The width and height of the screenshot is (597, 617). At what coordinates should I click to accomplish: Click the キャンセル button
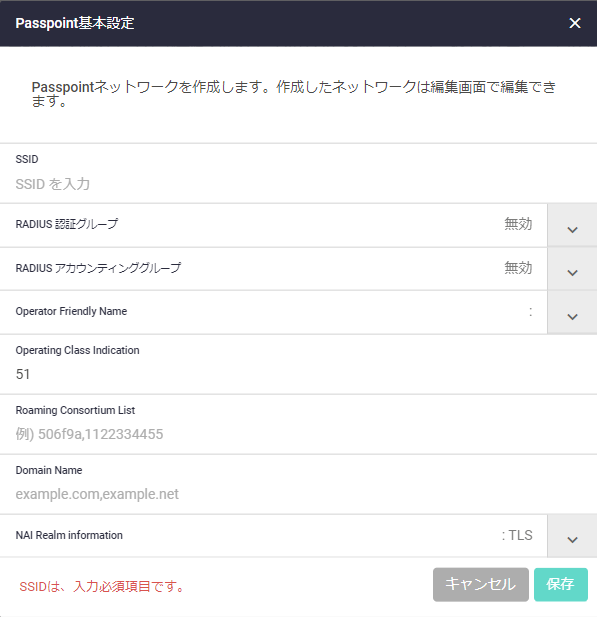click(x=481, y=584)
